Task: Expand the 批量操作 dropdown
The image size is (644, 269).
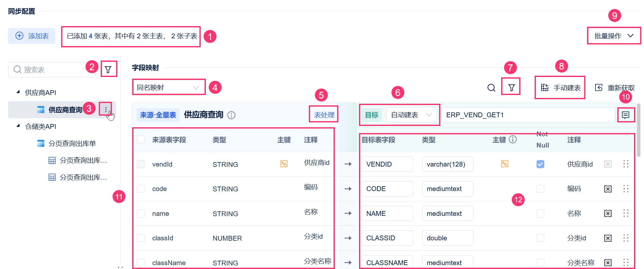Action: click(x=614, y=36)
